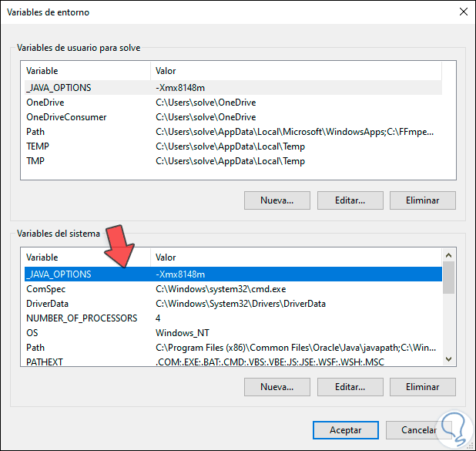Select the ComSpec system variable
Image resolution: width=476 pixels, height=451 pixels.
coord(45,289)
